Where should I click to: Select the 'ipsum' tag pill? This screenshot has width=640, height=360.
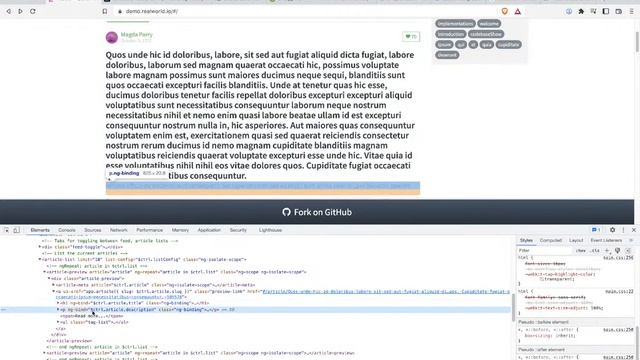(444, 44)
